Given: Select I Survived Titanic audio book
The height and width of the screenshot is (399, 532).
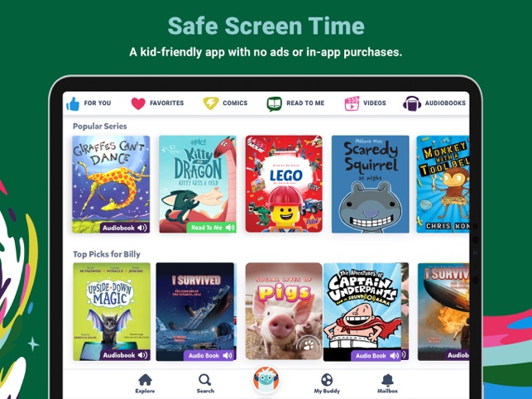Looking at the screenshot, I should pos(195,311).
